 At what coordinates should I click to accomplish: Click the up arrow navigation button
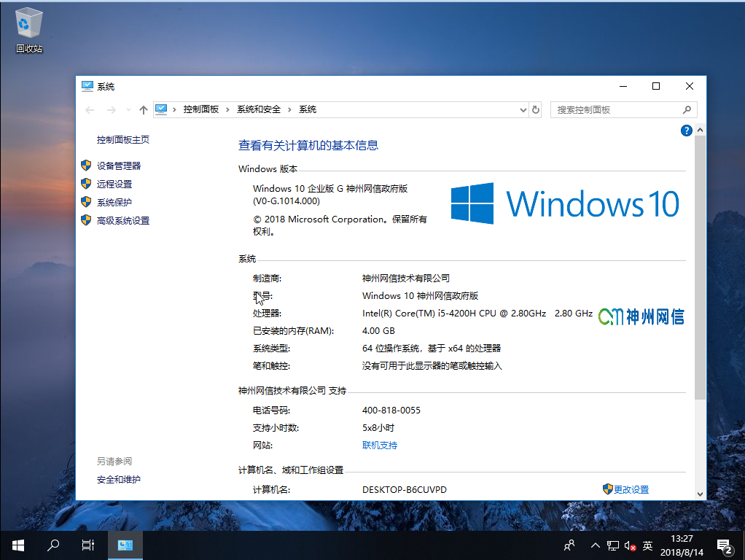[x=143, y=110]
